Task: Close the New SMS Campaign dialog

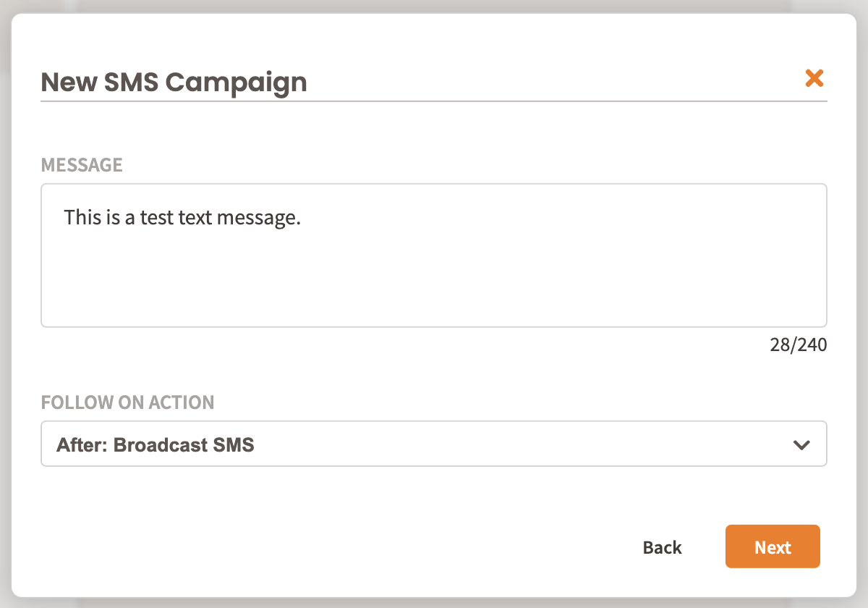Action: (814, 78)
